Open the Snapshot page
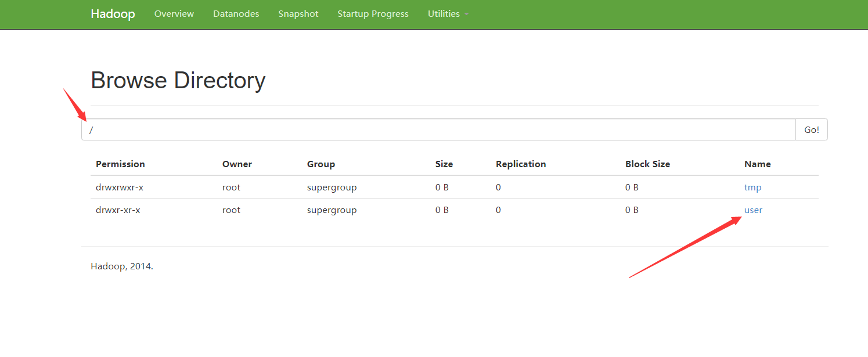The width and height of the screenshot is (868, 357). coord(298,14)
